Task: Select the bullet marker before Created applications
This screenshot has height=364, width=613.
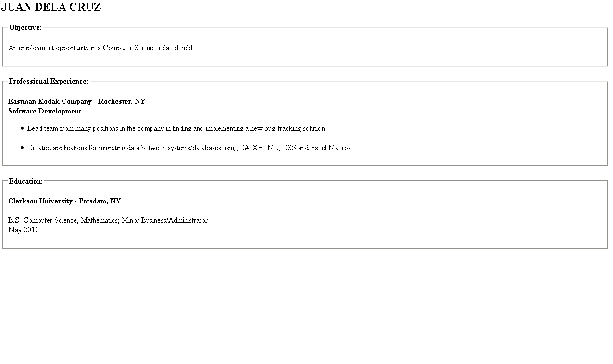Action: point(22,148)
